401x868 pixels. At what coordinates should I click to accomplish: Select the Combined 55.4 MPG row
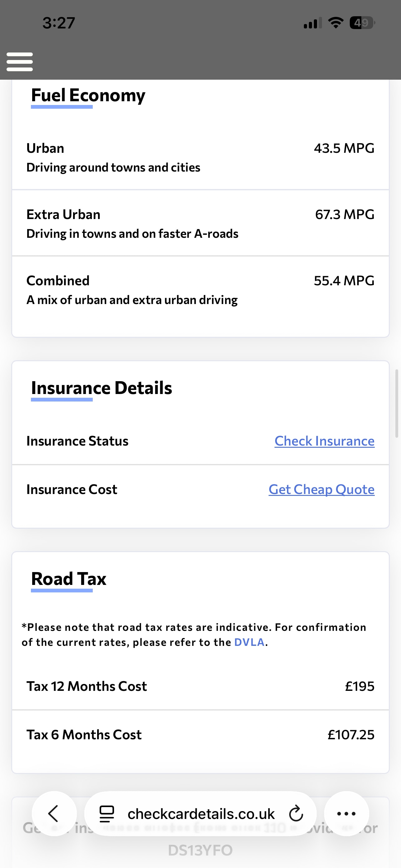click(x=200, y=290)
